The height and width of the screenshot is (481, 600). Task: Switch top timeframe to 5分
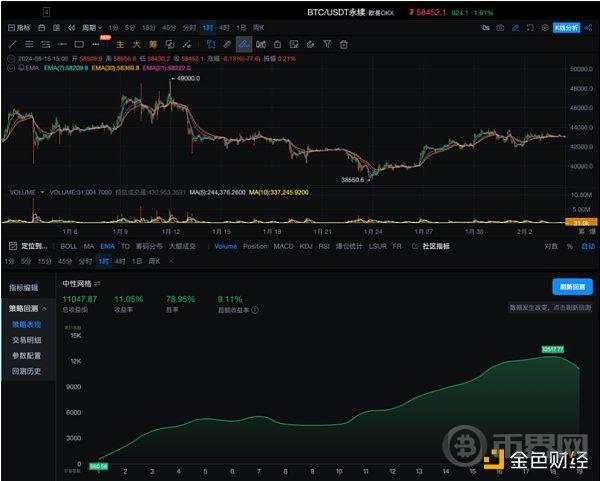pyautogui.click(x=130, y=28)
